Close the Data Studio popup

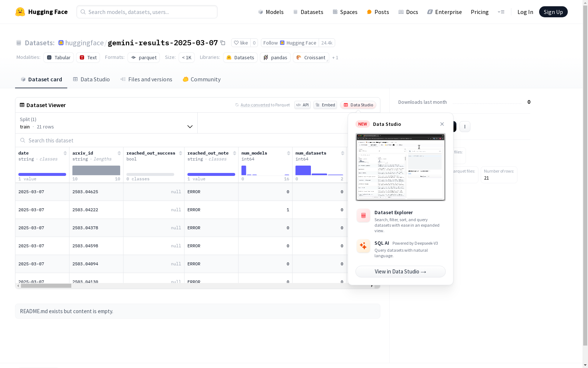442,124
